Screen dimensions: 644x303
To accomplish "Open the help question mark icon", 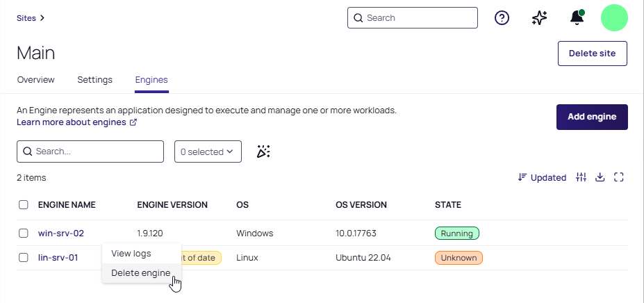I will pos(502,18).
